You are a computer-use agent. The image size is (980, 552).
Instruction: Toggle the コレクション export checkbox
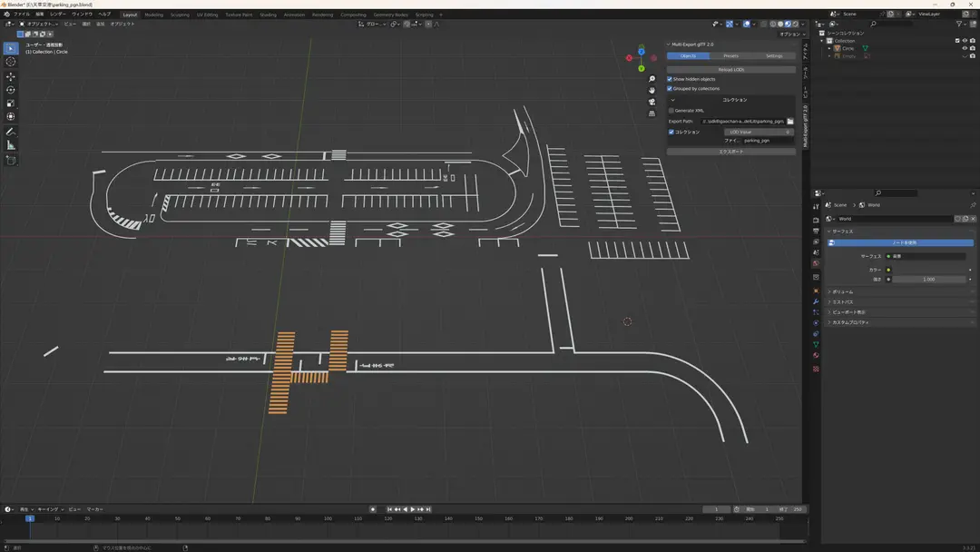[671, 132]
